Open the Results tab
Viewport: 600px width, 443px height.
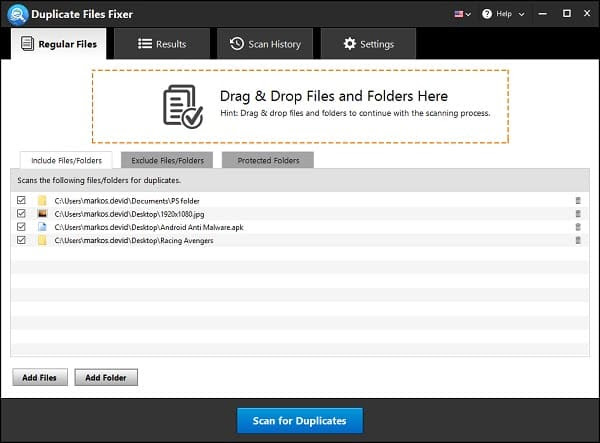coord(162,44)
